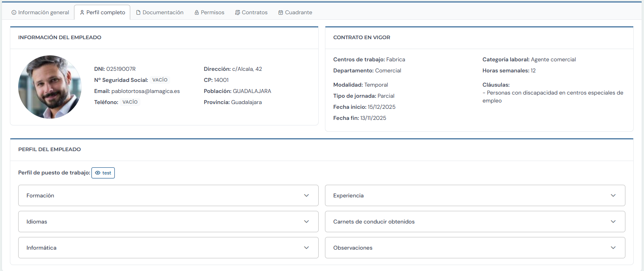This screenshot has width=644, height=271.
Task: Expand the Formación section chevron
Action: [306, 195]
